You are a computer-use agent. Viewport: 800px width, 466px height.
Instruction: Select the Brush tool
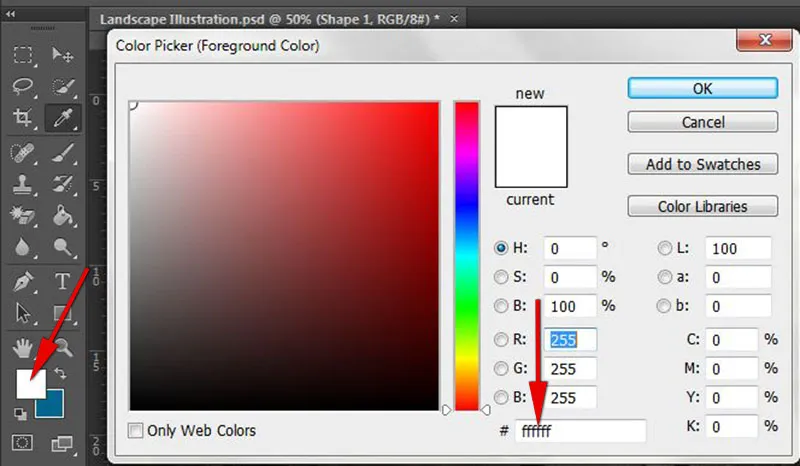[x=63, y=153]
